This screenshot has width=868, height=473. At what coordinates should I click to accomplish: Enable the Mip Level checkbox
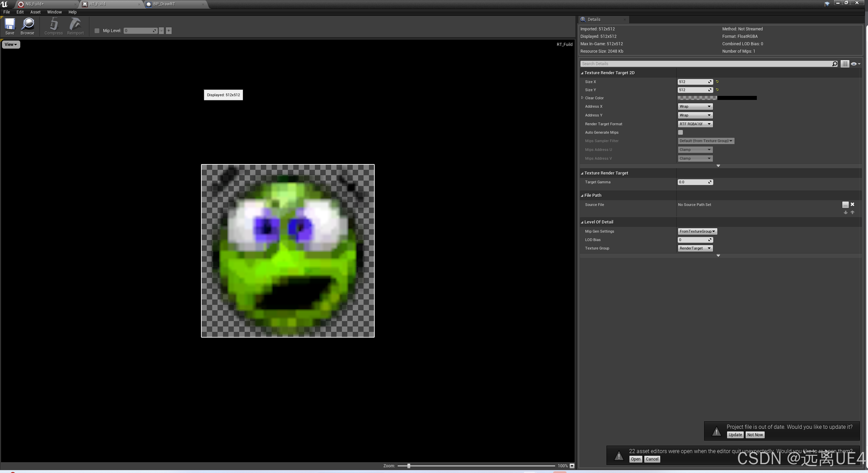coord(97,31)
